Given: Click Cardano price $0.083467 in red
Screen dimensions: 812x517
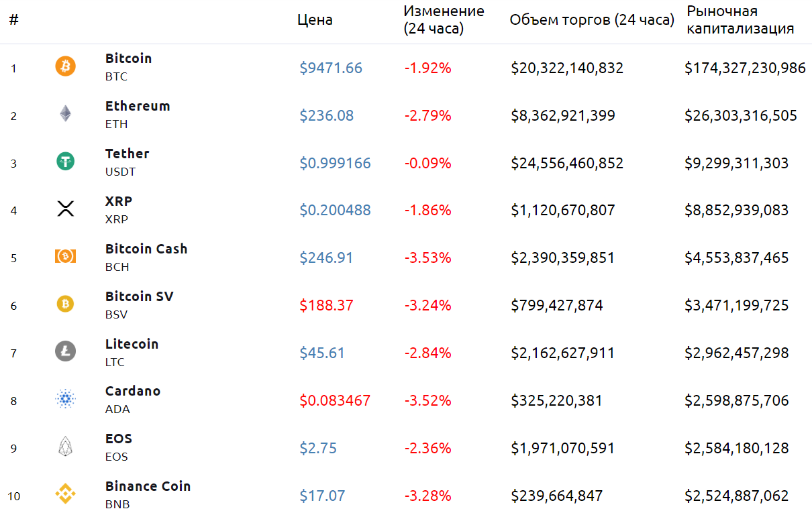Looking at the screenshot, I should point(335,401).
